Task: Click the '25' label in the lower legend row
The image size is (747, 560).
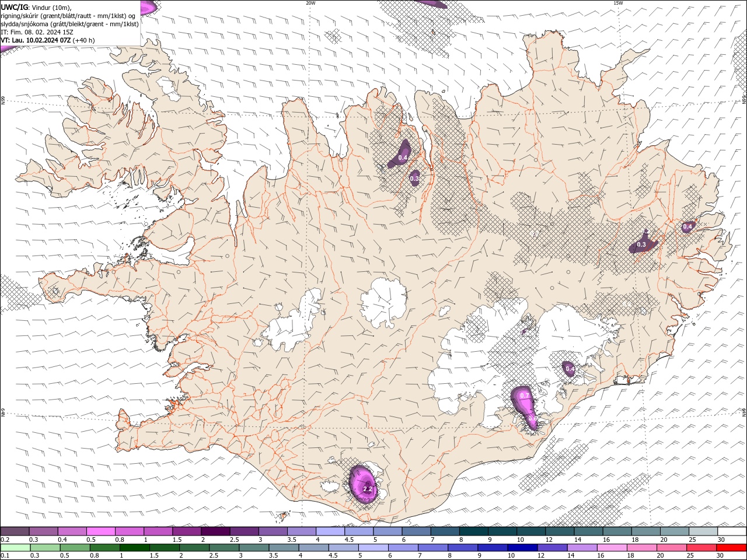Action: click(x=690, y=556)
